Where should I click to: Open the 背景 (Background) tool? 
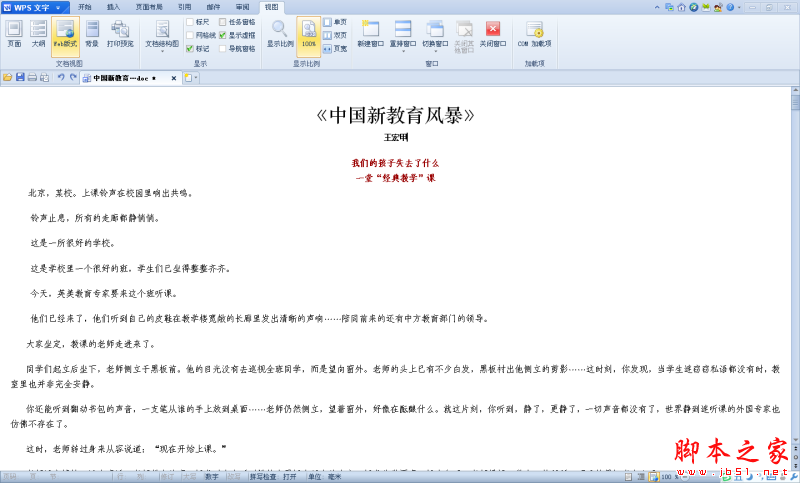point(92,35)
